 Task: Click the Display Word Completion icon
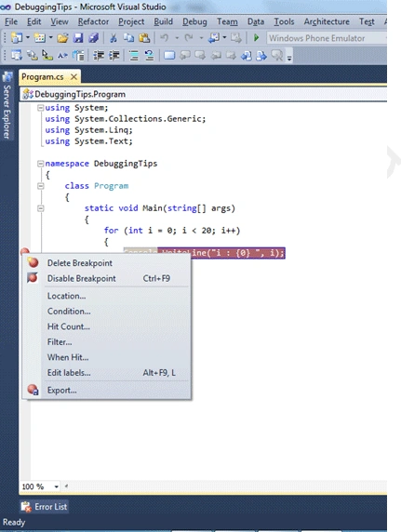[62, 55]
